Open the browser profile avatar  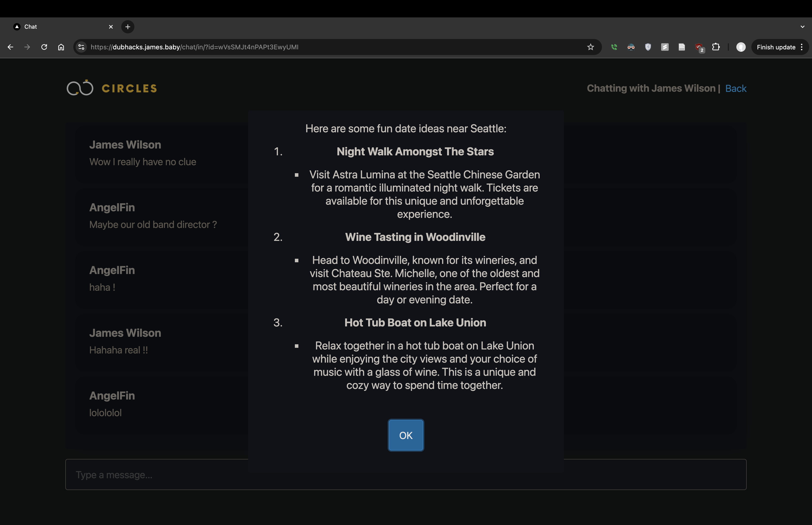pyautogui.click(x=741, y=47)
